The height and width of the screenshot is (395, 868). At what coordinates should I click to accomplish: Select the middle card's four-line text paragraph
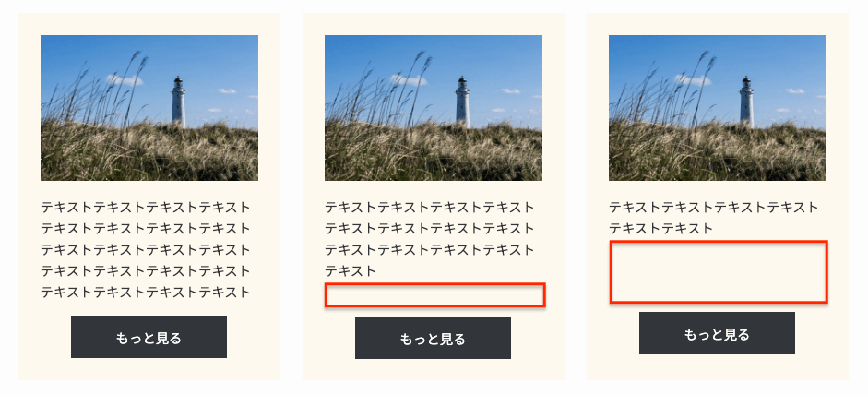(430, 239)
